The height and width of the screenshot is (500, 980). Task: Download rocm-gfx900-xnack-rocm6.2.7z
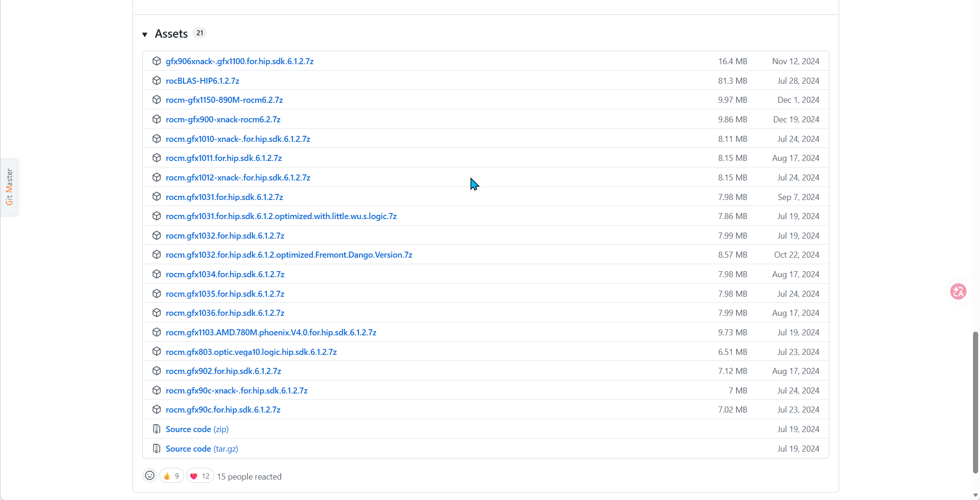click(223, 119)
